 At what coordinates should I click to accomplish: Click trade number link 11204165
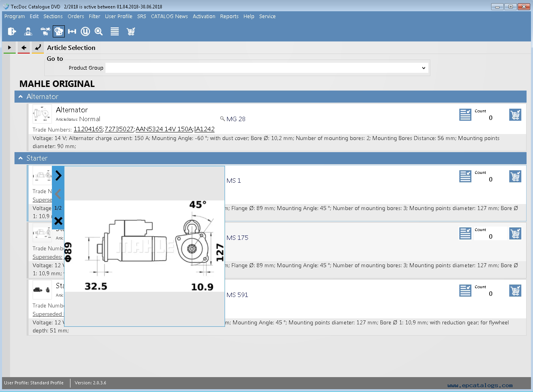tap(88, 129)
